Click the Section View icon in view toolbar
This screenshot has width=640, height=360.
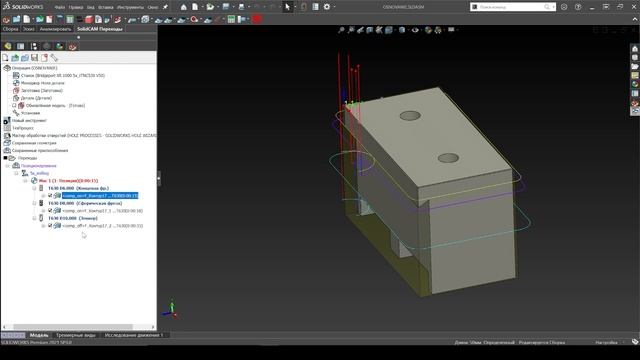[x=370, y=30]
